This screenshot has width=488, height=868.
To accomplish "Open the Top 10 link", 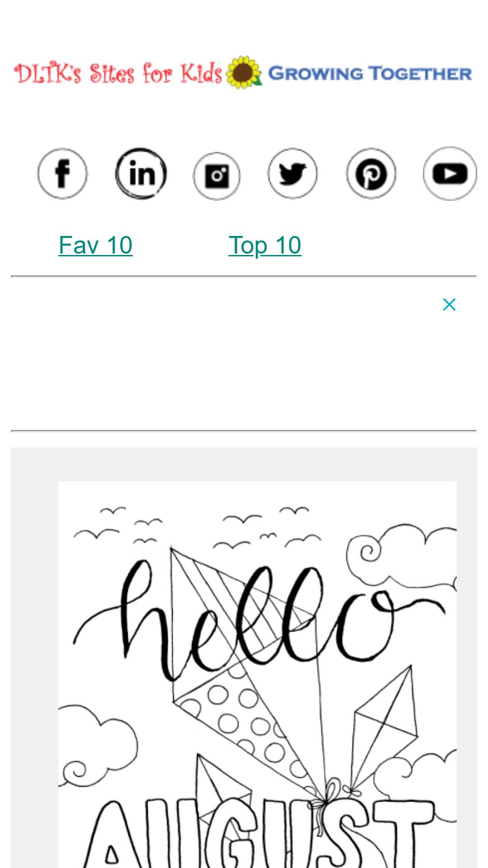I will point(265,245).
